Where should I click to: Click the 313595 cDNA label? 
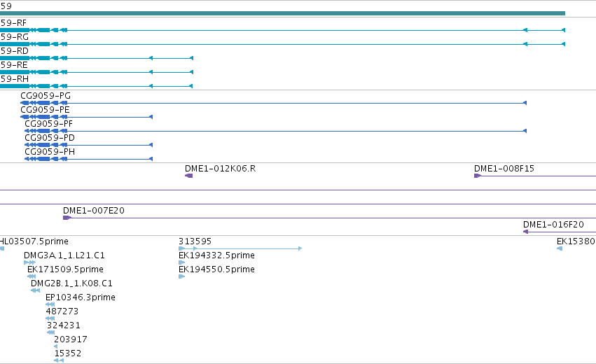tap(195, 241)
